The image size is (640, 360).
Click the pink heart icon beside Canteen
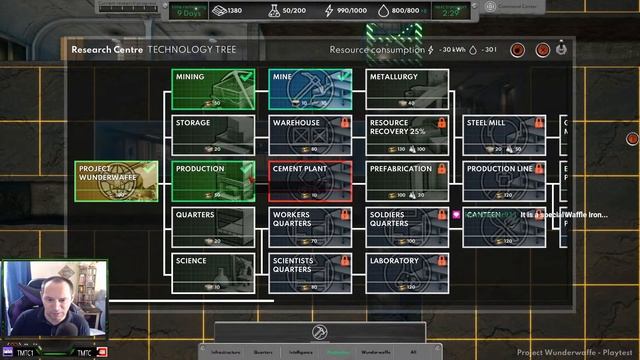pyautogui.click(x=456, y=215)
